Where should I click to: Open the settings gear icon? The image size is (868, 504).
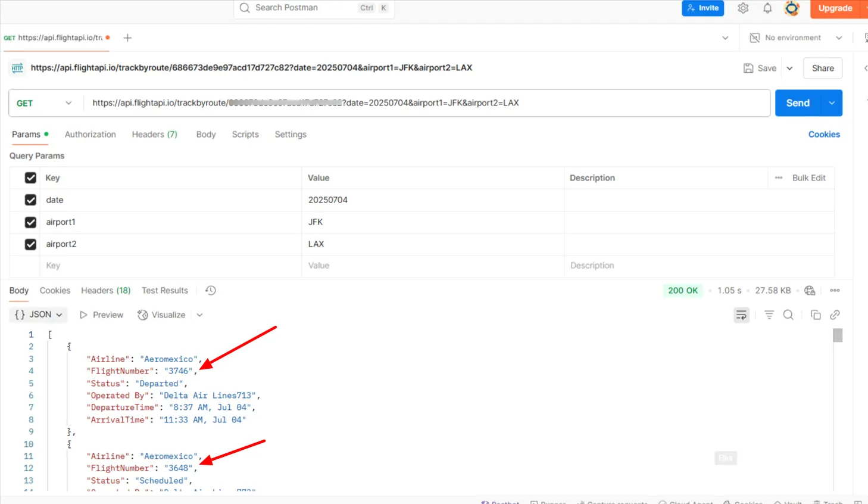pyautogui.click(x=743, y=8)
